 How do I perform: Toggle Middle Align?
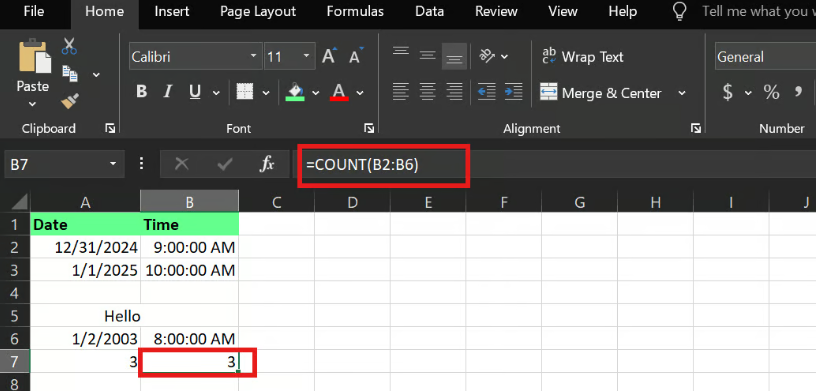click(x=428, y=55)
